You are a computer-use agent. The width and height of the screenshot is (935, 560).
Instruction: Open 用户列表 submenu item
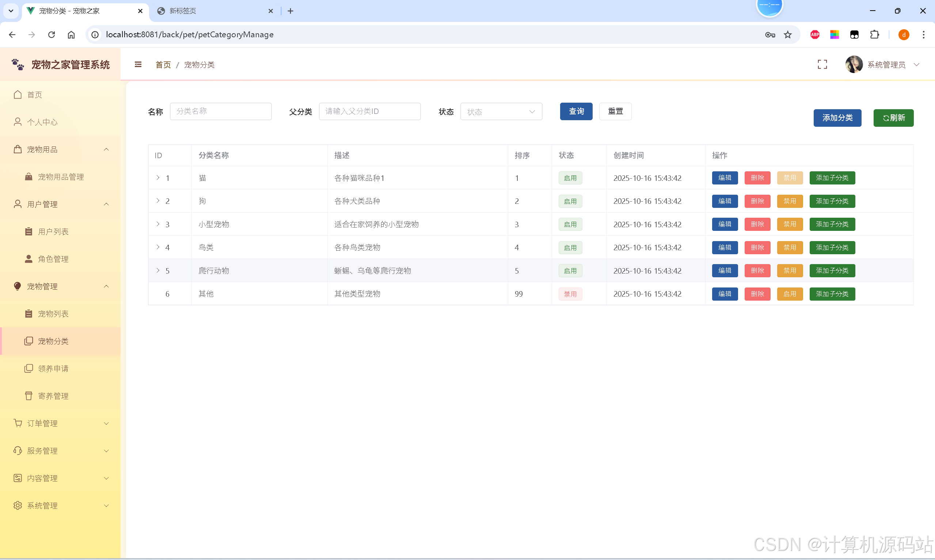coord(60,231)
